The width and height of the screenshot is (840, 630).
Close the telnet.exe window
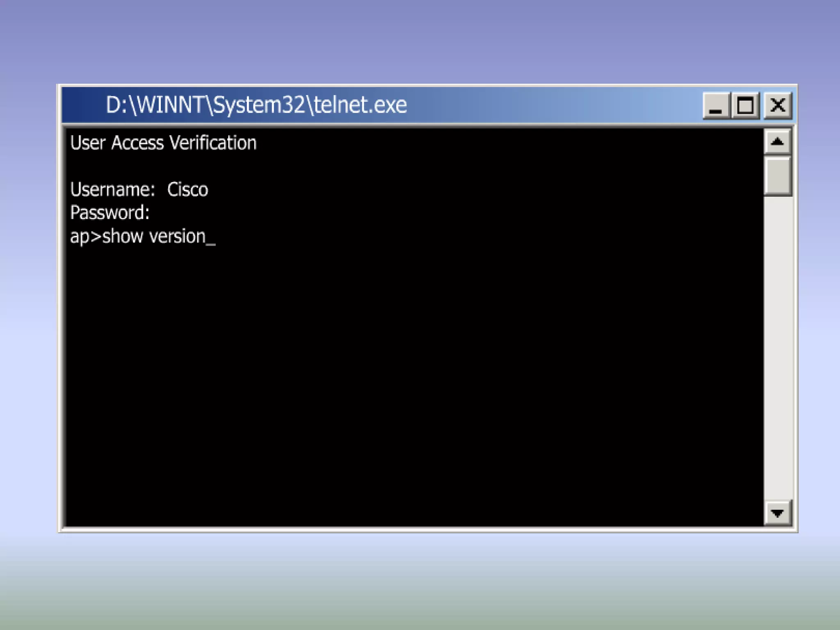[x=778, y=106]
